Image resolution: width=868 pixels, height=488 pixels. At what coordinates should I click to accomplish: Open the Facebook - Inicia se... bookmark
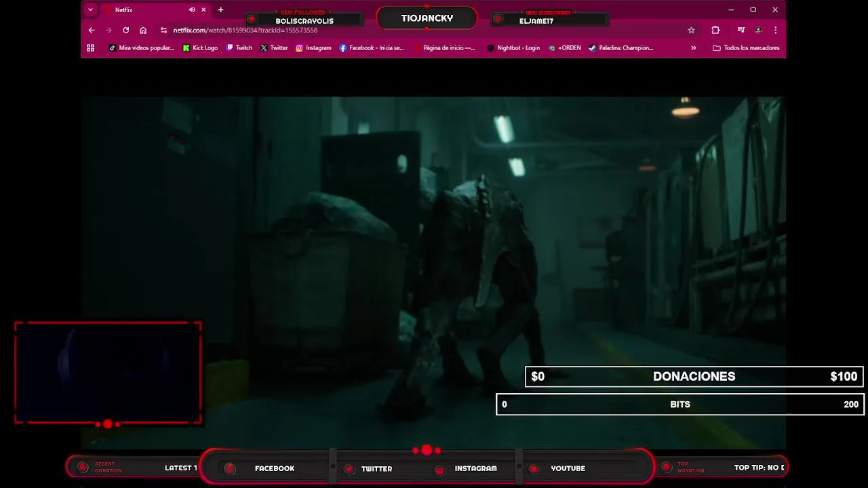[x=372, y=48]
